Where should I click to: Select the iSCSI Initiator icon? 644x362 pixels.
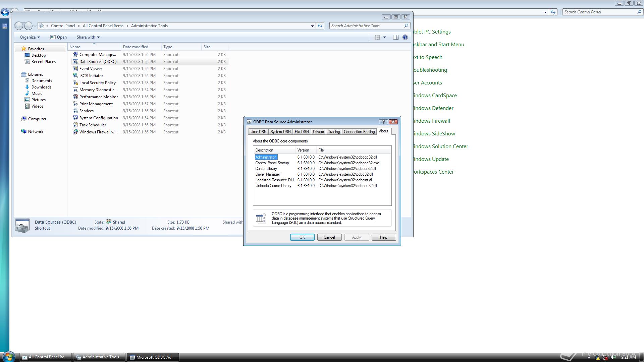tap(75, 75)
